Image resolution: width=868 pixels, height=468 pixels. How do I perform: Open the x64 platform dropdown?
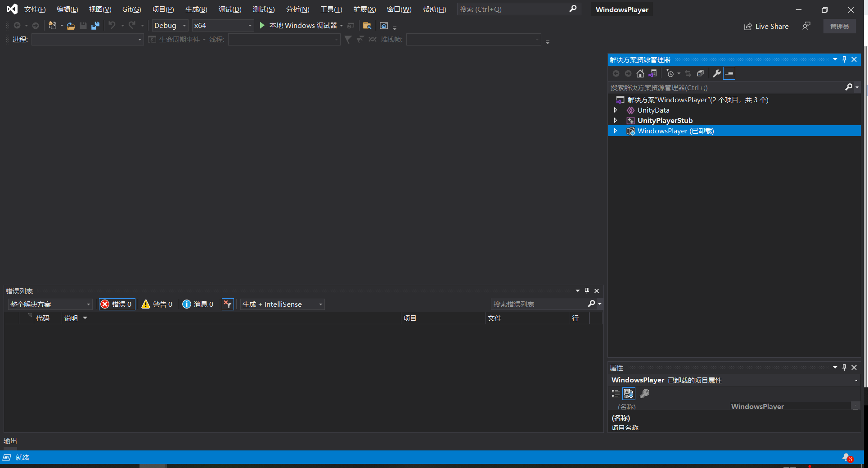pos(223,26)
